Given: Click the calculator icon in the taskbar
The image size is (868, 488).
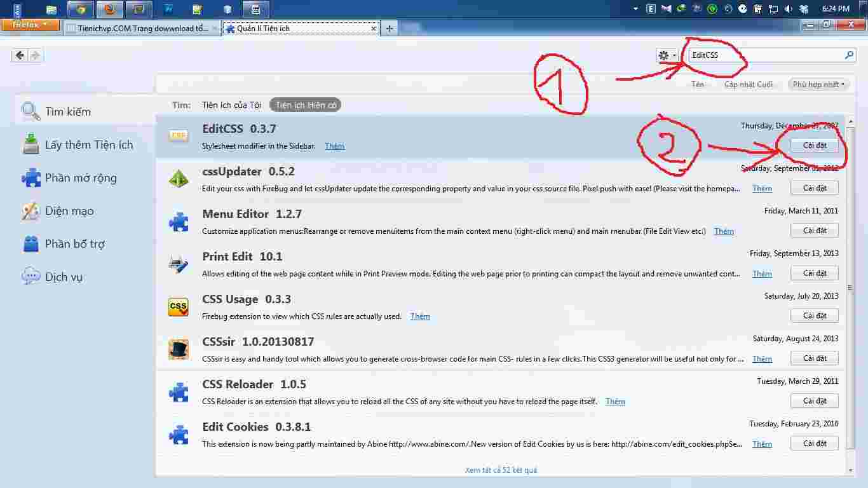Looking at the screenshot, I should 255,9.
